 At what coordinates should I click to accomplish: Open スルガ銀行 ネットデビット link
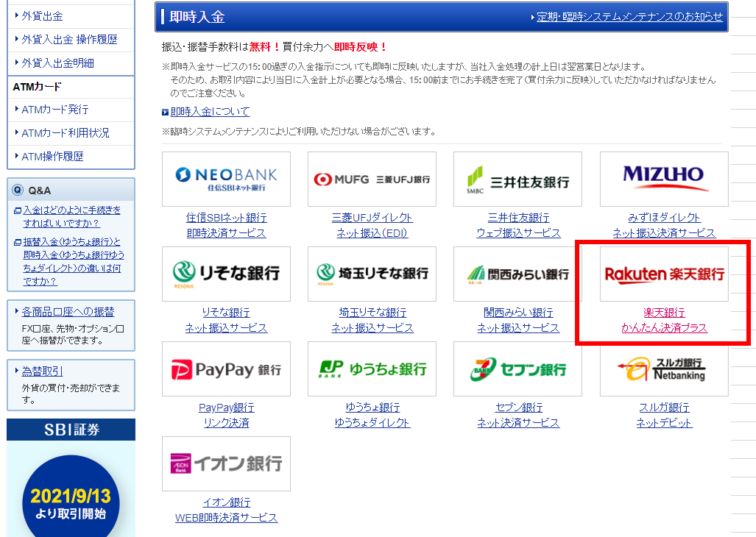664,415
